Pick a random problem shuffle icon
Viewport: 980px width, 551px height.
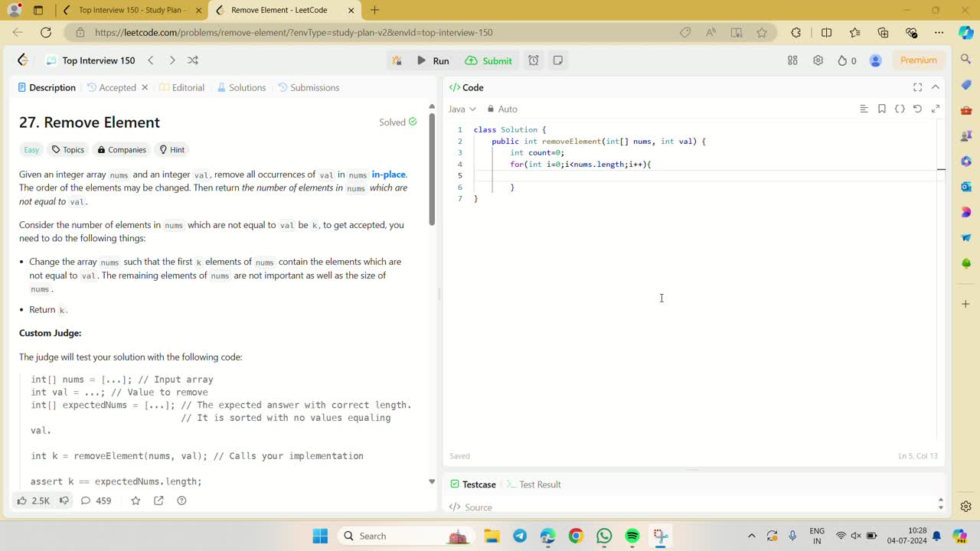point(193,60)
